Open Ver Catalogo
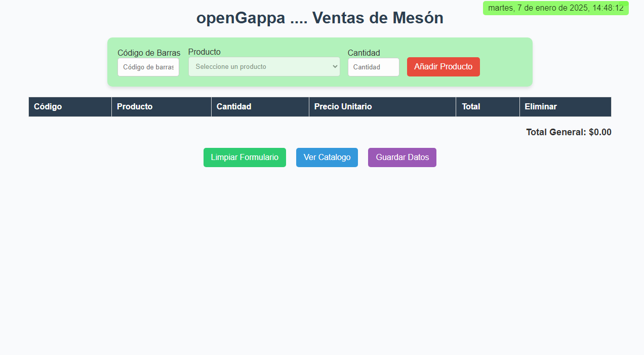Image resolution: width=644 pixels, height=355 pixels. (327, 157)
